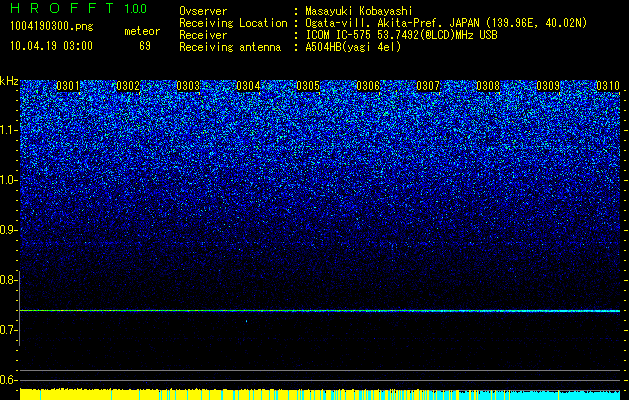Viewport: 629px width, 400px height.
Task: Click the kHz axis unit label
Action: coord(9,81)
